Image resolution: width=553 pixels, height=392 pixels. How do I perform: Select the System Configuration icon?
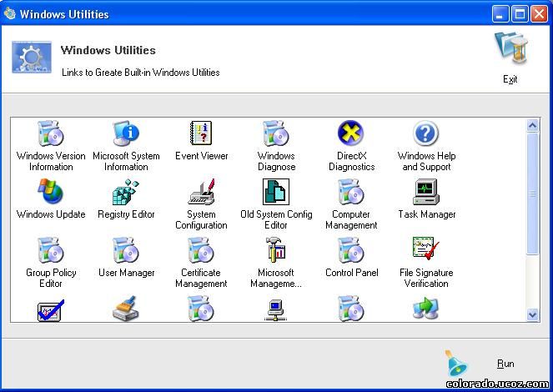pyautogui.click(x=201, y=192)
